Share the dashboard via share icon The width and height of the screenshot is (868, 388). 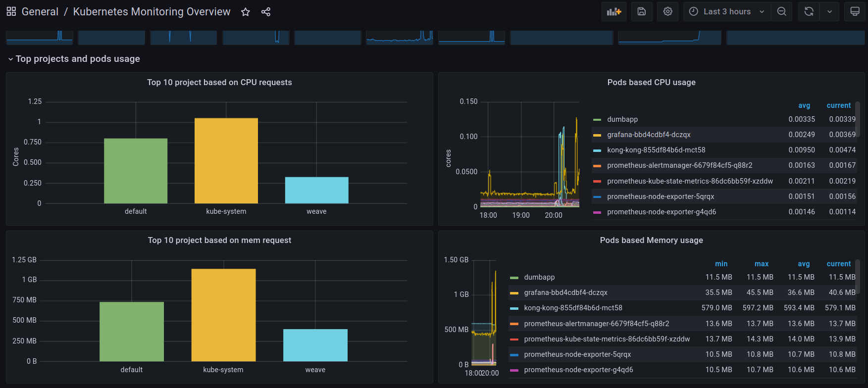tap(266, 12)
